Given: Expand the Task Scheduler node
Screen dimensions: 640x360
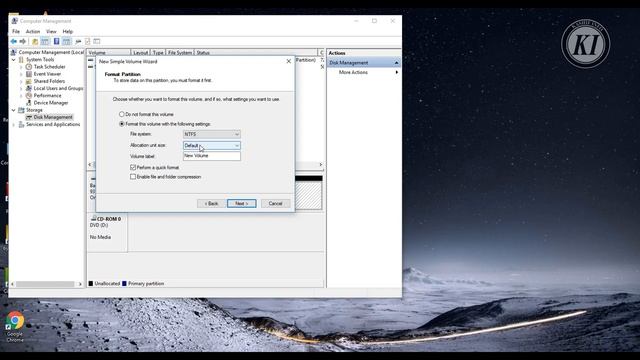Looking at the screenshot, I should 21,67.
